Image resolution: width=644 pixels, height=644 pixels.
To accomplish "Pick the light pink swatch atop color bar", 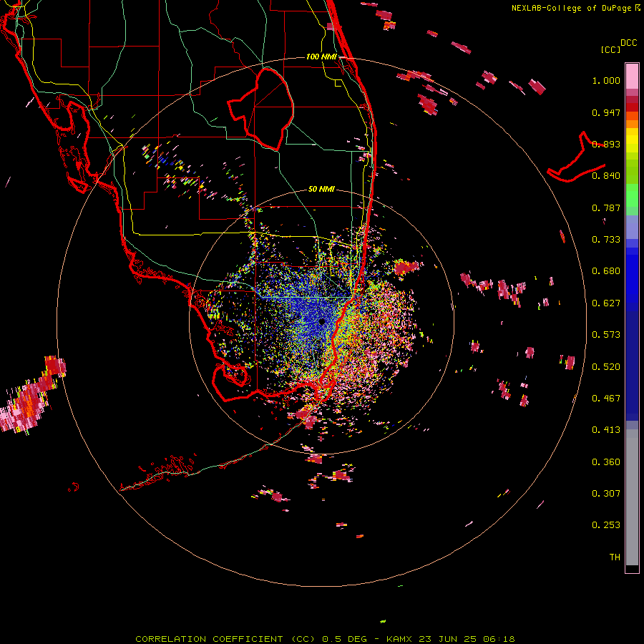I will click(632, 77).
